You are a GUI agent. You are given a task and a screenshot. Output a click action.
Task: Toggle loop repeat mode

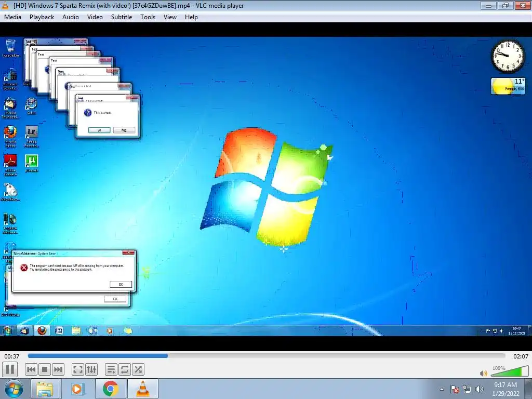pos(125,369)
